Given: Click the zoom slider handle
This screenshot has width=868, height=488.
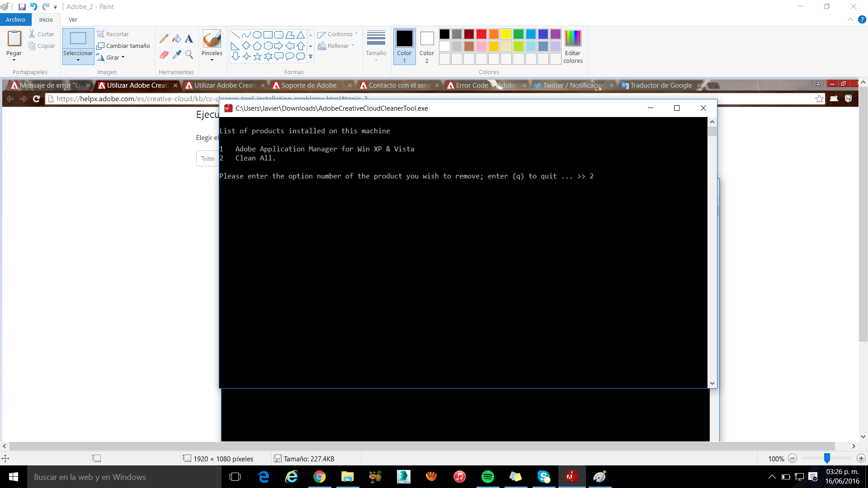Looking at the screenshot, I should click(827, 458).
